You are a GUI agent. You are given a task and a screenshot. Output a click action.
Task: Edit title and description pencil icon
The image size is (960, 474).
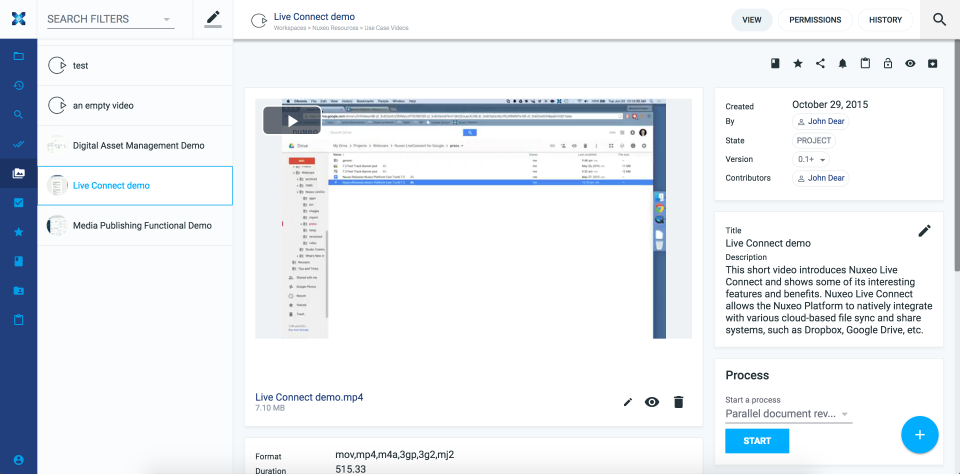click(x=924, y=231)
